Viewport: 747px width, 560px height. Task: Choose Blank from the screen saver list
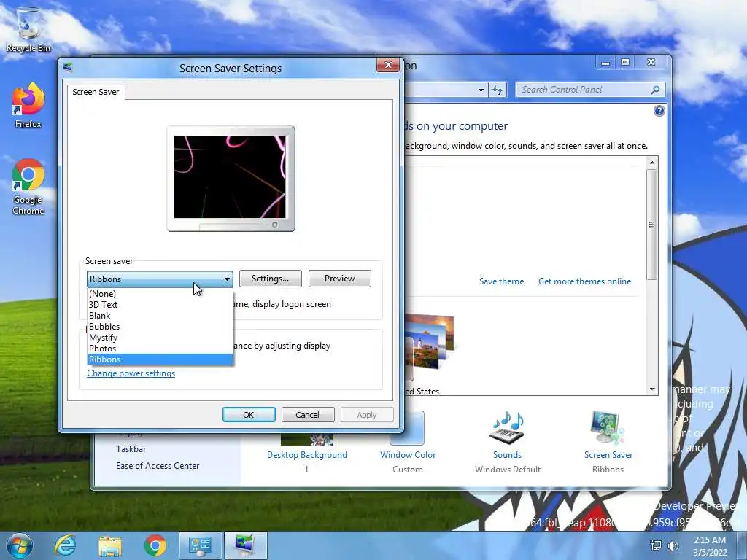[x=160, y=316]
